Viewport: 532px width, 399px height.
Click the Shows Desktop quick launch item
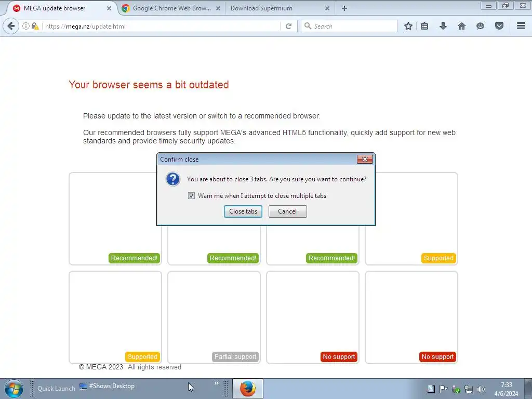pyautogui.click(x=107, y=386)
